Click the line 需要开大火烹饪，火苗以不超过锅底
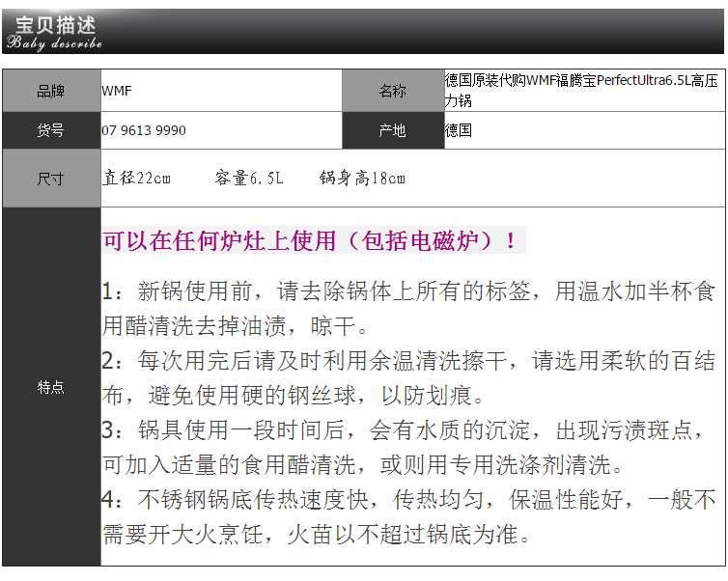 [x=316, y=535]
